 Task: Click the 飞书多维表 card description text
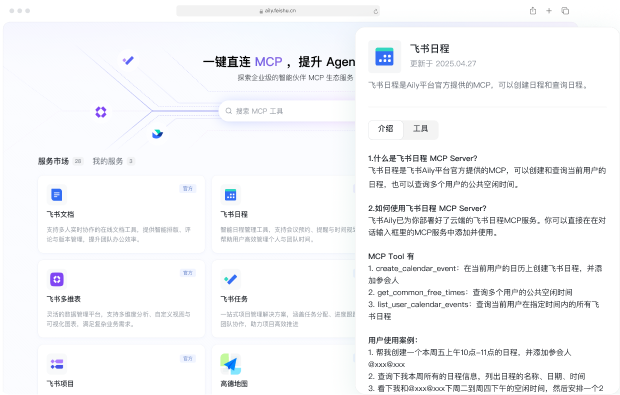(x=119, y=319)
